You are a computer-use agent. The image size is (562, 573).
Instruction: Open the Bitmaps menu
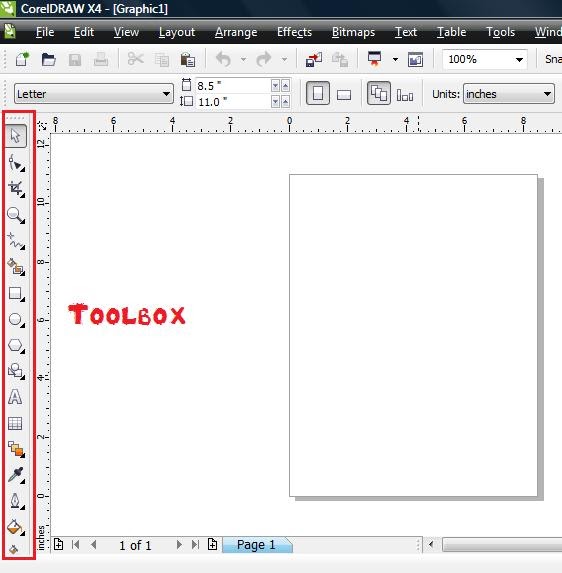pos(353,32)
